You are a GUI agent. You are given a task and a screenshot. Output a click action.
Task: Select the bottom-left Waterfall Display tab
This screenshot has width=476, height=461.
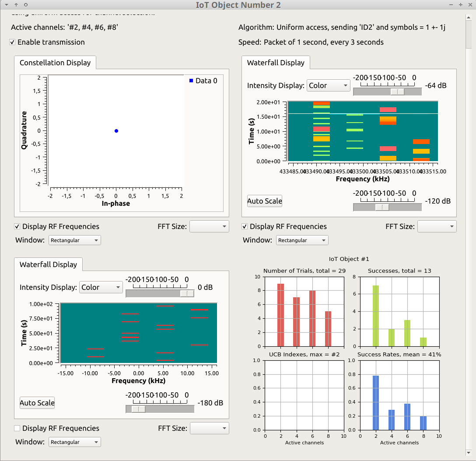pos(48,264)
